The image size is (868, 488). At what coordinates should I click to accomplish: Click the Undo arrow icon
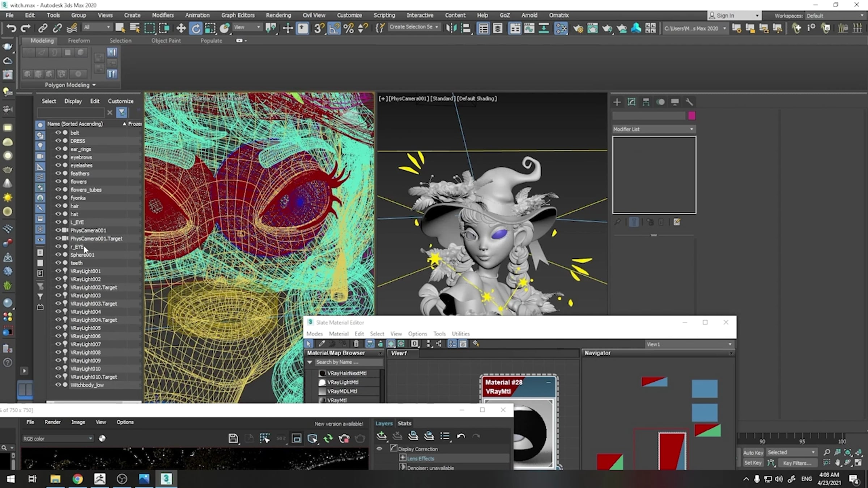[11, 28]
